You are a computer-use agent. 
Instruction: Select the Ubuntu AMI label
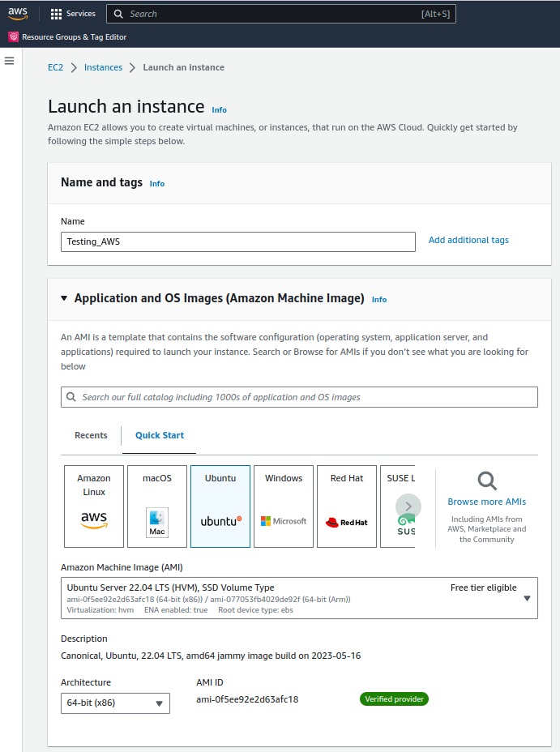220,478
